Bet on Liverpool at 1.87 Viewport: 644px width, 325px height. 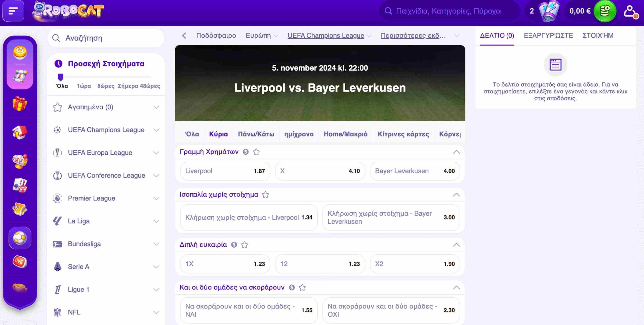(225, 171)
